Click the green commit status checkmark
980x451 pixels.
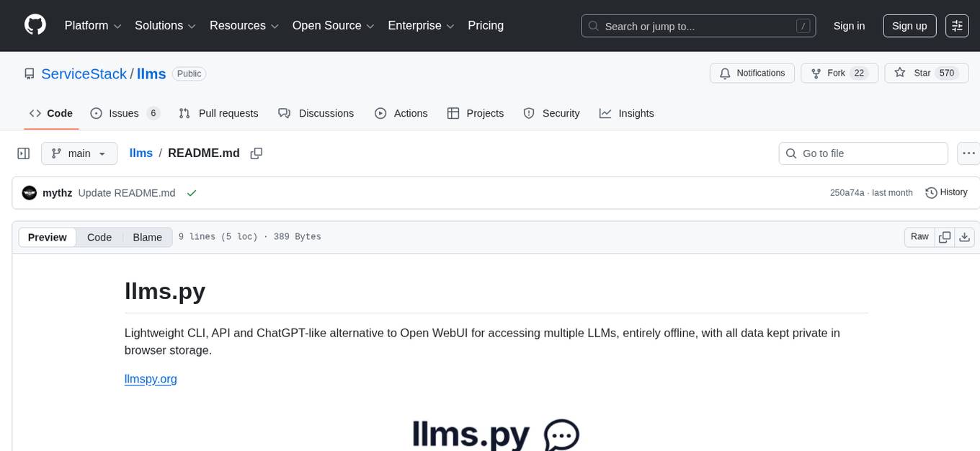click(x=192, y=192)
